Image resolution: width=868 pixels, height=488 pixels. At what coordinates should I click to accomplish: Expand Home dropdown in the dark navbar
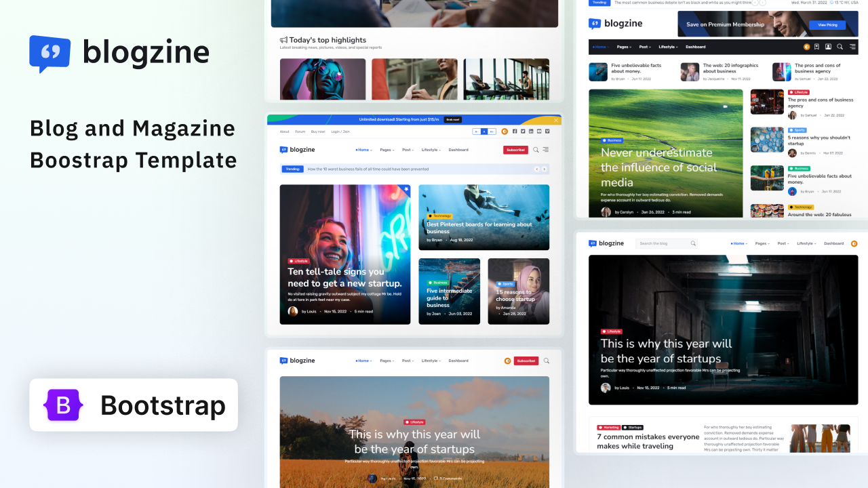(x=600, y=47)
